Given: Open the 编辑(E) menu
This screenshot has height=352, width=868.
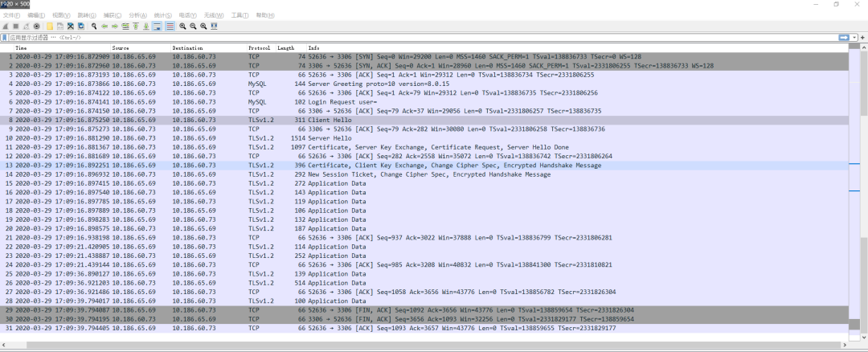Looking at the screenshot, I should click(37, 15).
